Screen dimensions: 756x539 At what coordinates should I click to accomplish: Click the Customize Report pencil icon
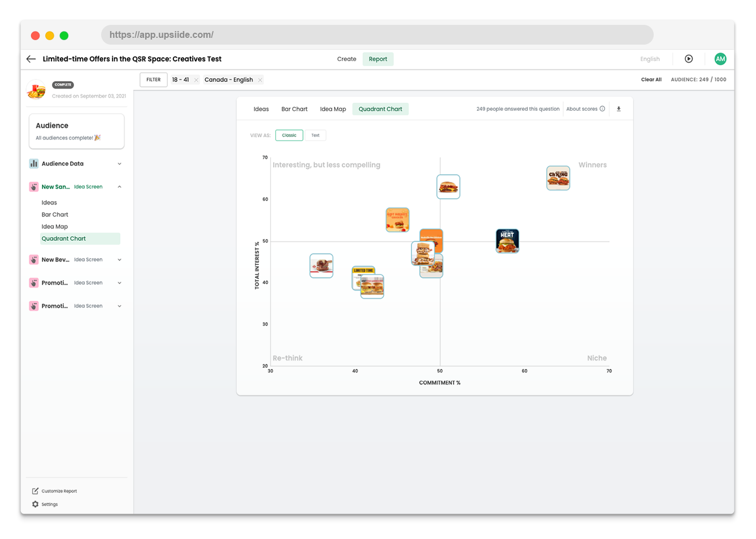(x=35, y=491)
